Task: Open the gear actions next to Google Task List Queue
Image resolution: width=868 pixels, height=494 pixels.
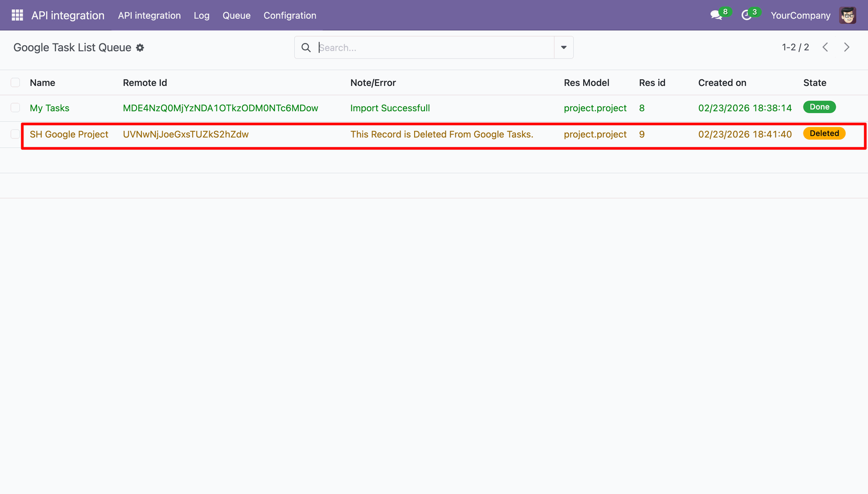Action: coord(140,47)
